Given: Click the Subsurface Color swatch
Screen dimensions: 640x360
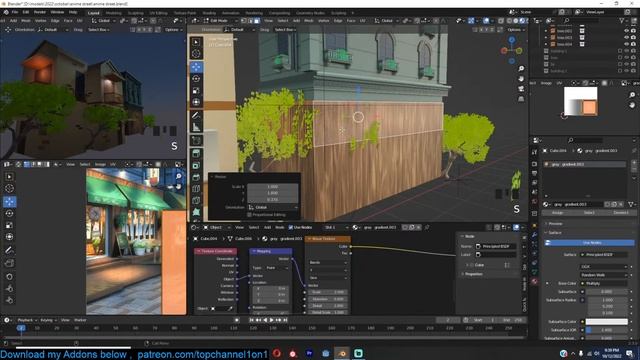Looking at the screenshot, I should (x=607, y=322).
